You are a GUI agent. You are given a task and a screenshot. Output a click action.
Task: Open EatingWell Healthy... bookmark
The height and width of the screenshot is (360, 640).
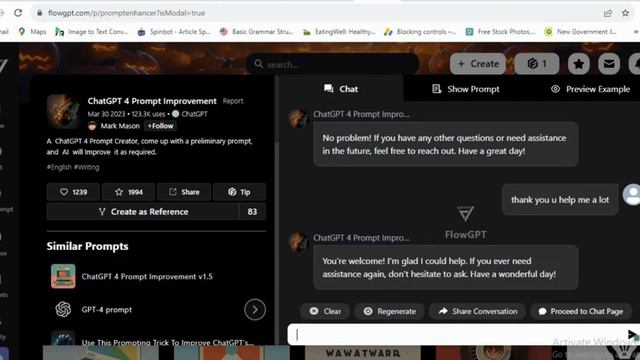pos(339,31)
